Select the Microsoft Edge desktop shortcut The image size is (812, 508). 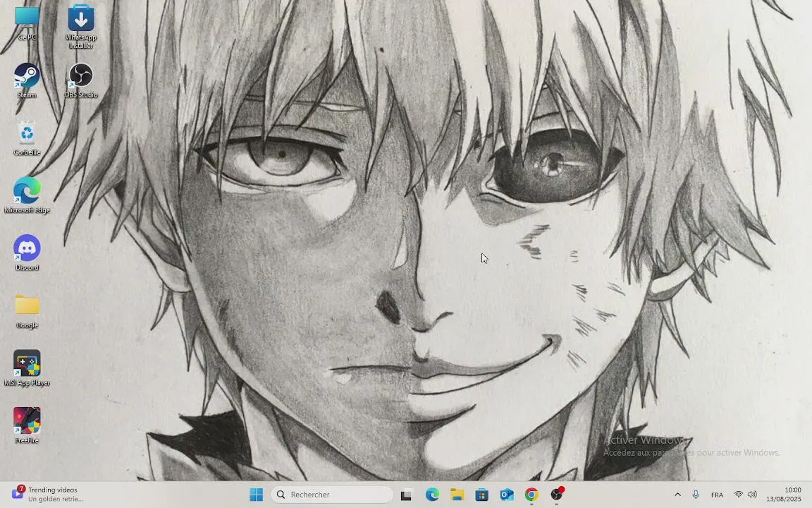[x=27, y=195]
